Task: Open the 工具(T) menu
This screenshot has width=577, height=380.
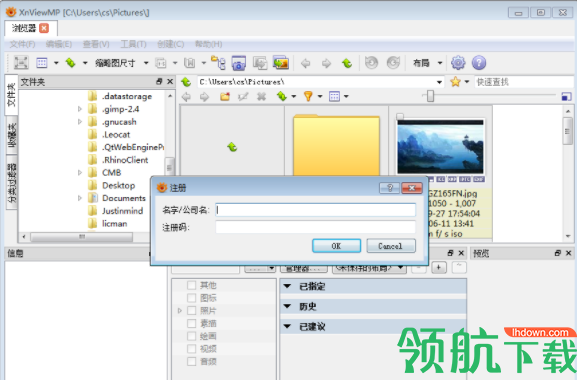Action: coord(134,45)
